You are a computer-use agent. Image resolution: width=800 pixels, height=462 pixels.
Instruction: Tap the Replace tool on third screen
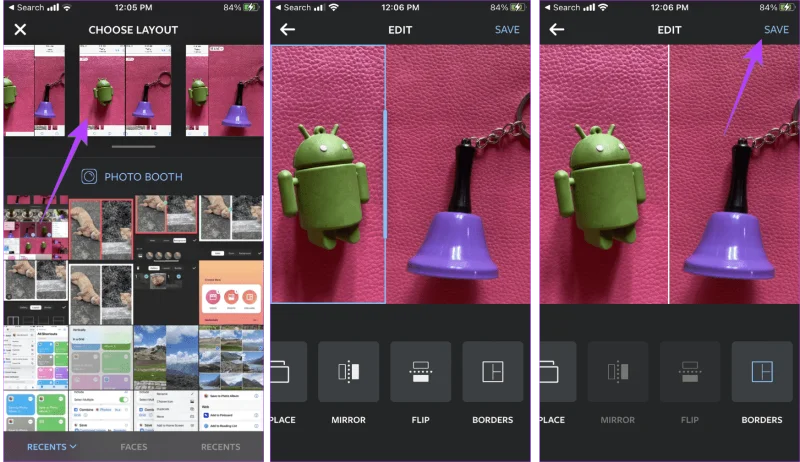point(558,372)
